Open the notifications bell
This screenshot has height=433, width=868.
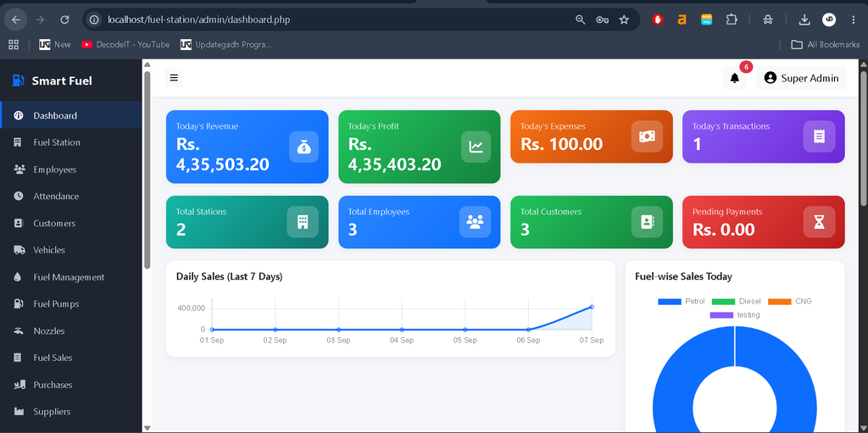(x=735, y=78)
